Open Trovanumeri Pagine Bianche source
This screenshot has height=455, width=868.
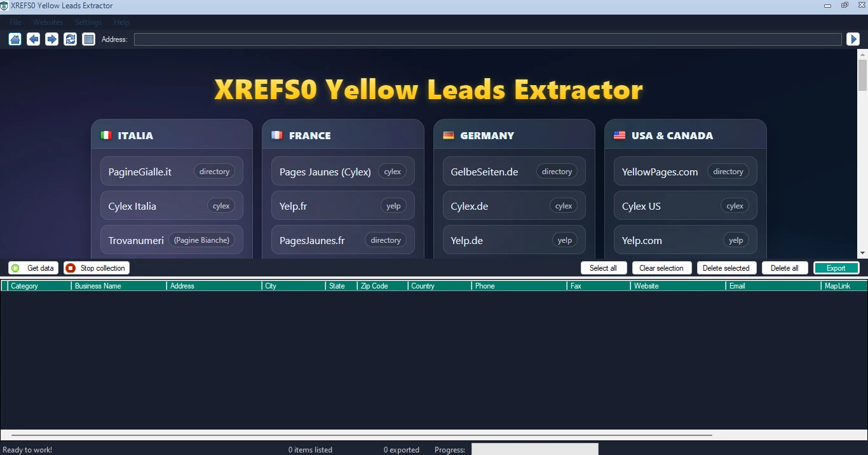click(172, 240)
